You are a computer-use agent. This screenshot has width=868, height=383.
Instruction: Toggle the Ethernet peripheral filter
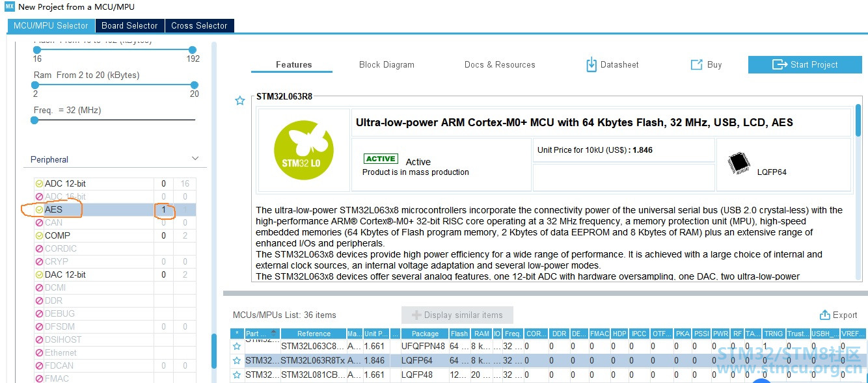39,352
